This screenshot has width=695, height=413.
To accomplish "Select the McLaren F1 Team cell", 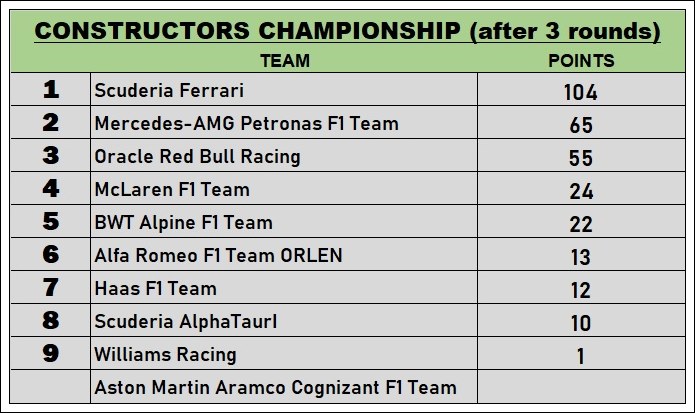I will coord(172,189).
